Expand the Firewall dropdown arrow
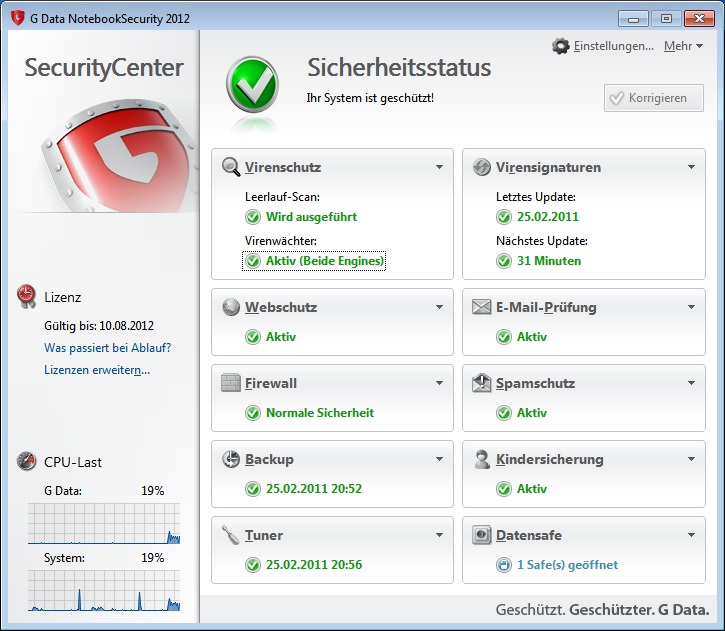The image size is (725, 631). pos(439,383)
